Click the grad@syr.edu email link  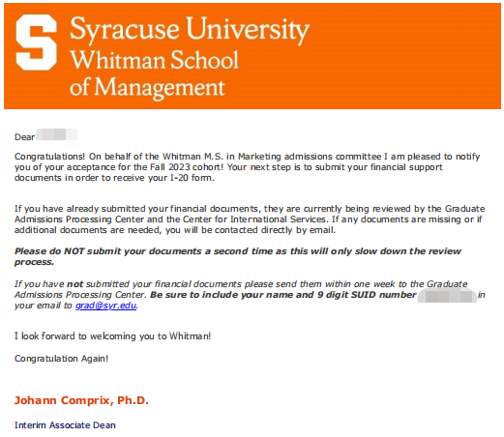[x=105, y=306]
